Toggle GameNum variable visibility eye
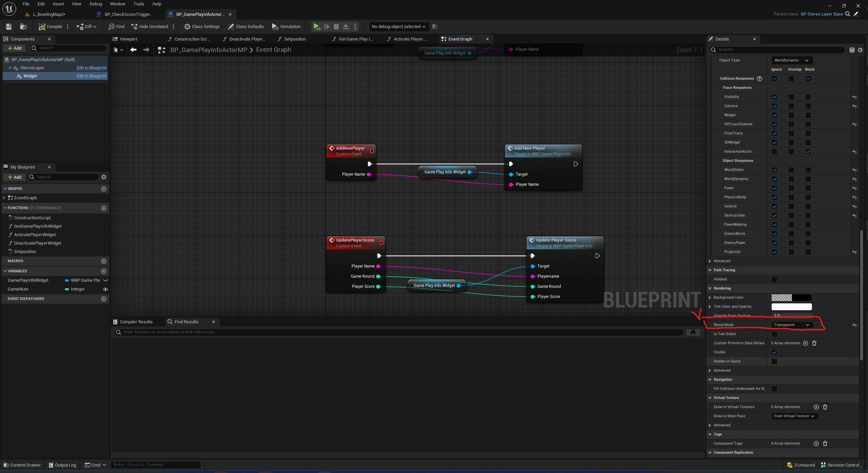 pos(105,289)
